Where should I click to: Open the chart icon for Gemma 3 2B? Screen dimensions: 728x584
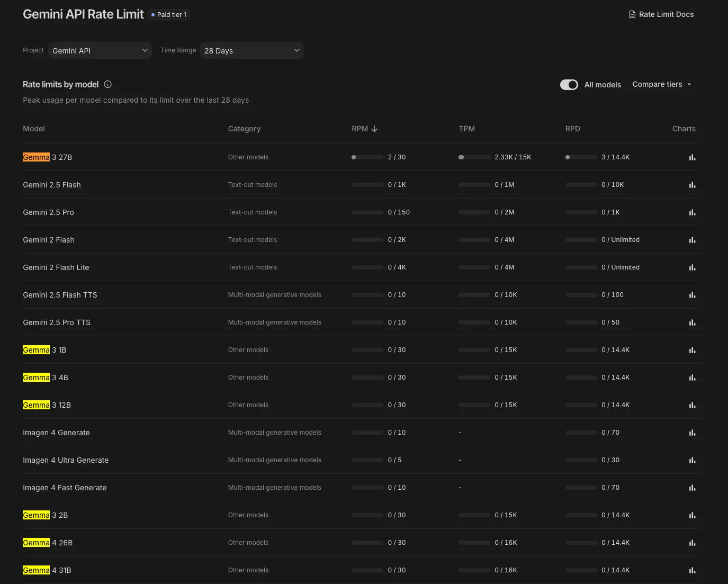click(692, 515)
